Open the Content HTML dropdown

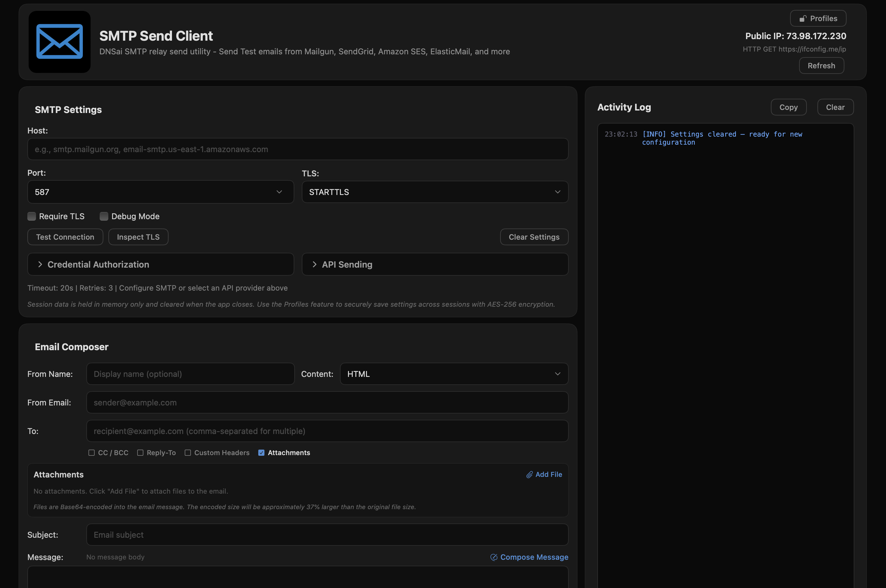[454, 374]
